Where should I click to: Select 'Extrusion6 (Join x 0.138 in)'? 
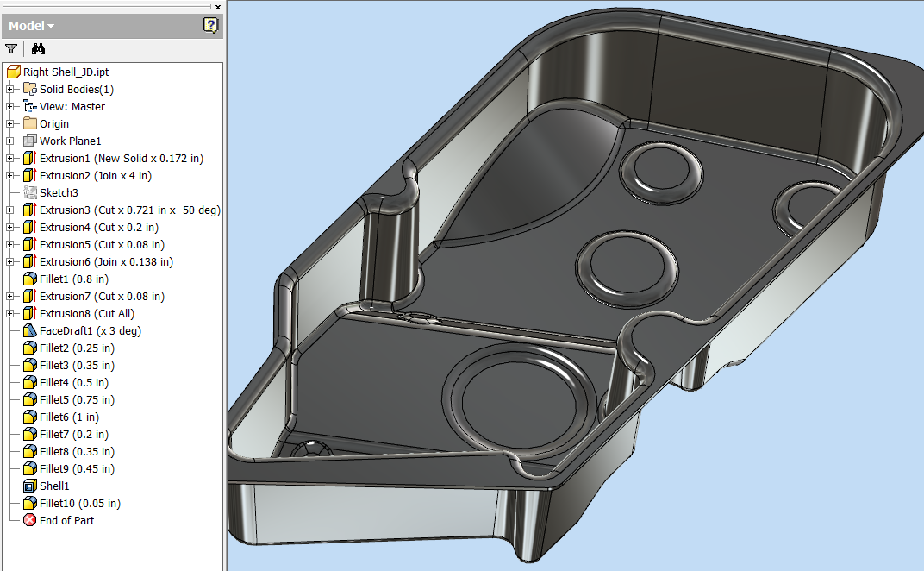pos(106,261)
